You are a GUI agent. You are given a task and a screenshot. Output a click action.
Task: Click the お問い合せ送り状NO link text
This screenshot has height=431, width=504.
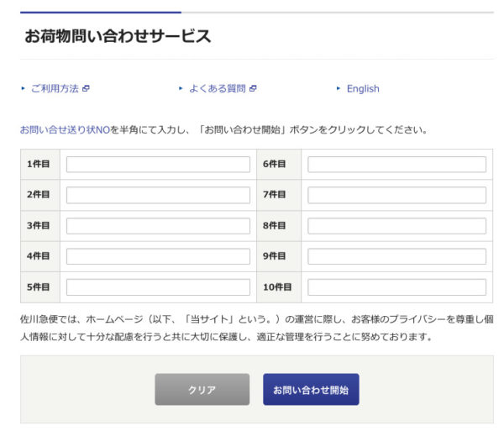point(65,130)
